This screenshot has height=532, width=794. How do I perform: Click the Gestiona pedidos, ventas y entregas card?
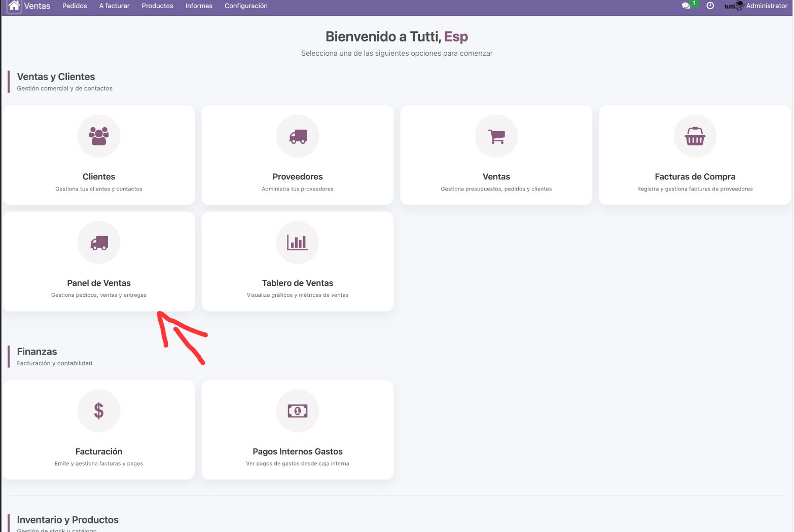pyautogui.click(x=99, y=261)
